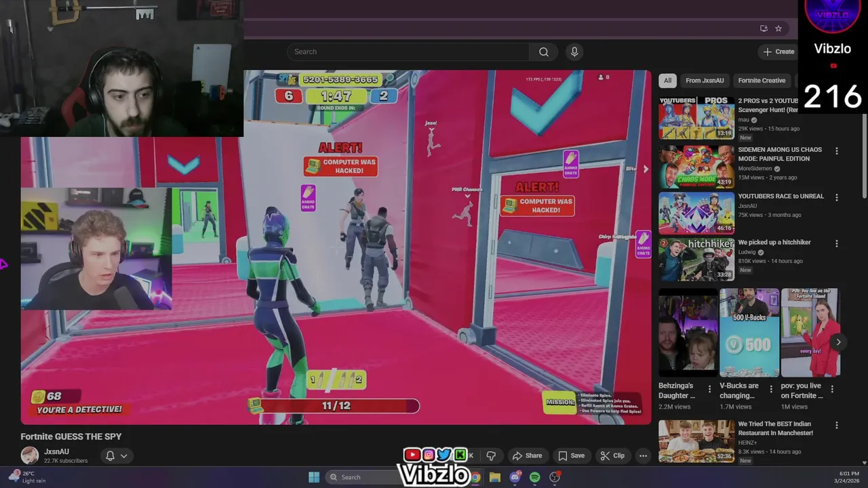Open the taskbar clock showing 6:01 PM
Image resolution: width=868 pixels, height=488 pixels.
pyautogui.click(x=848, y=477)
